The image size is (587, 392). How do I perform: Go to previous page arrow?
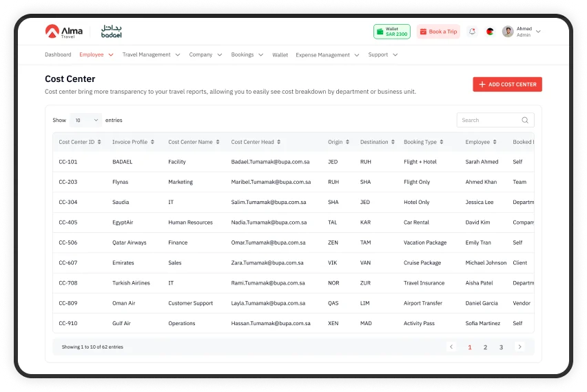pos(451,347)
